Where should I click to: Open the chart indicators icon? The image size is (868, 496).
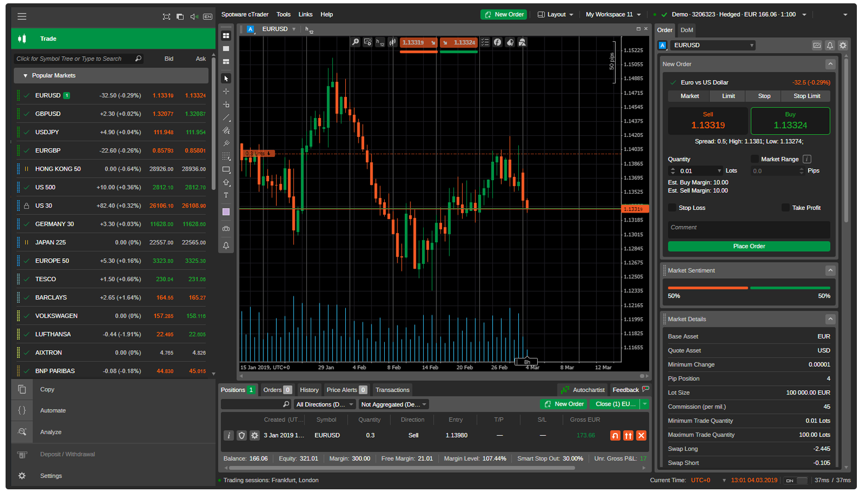pos(367,42)
